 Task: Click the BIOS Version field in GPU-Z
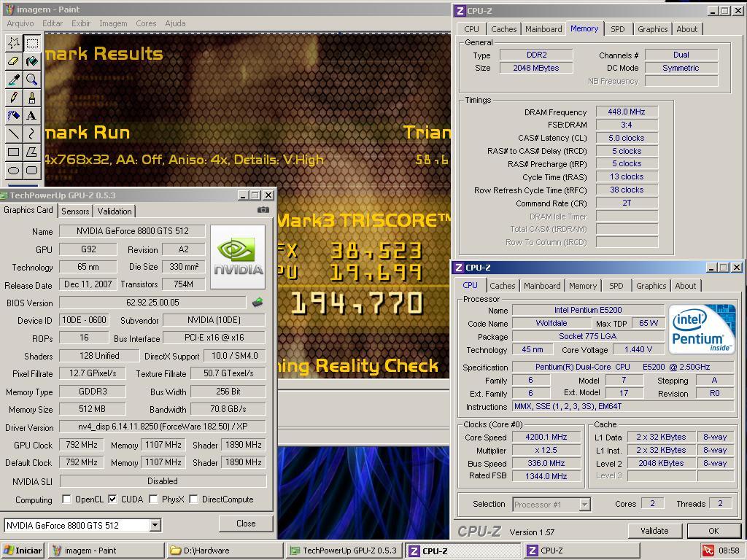[x=152, y=303]
